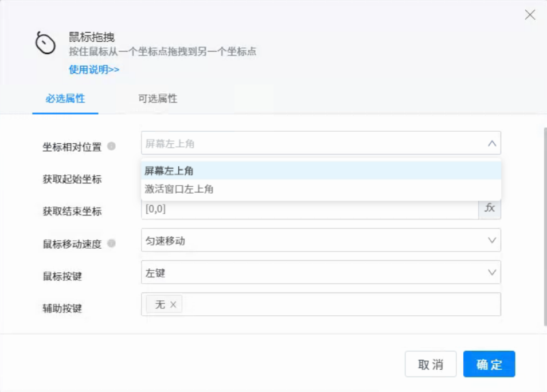Image resolution: width=547 pixels, height=392 pixels.
Task: Switch to the 可选属性 tab
Action: coord(158,99)
